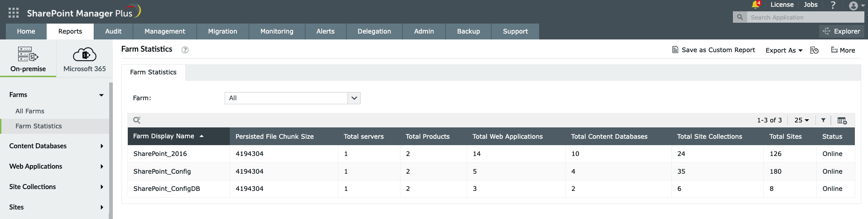Open the Migration tab

222,31
